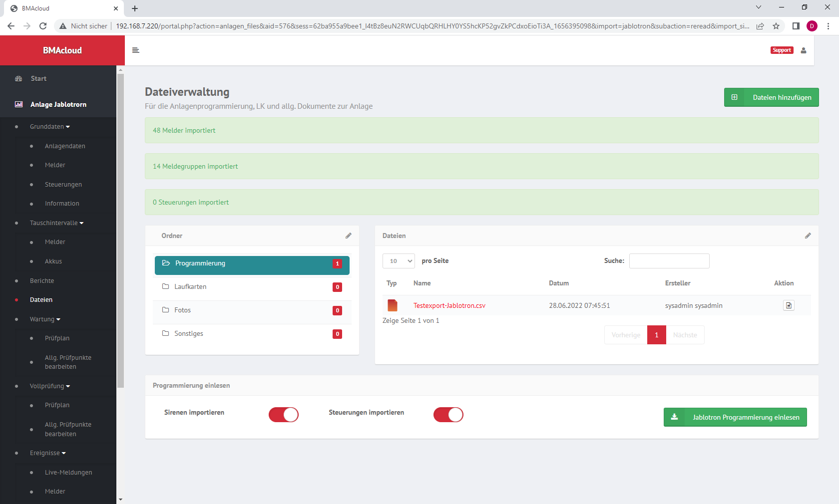Open a new browser tab
Image resolution: width=839 pixels, height=504 pixels.
tap(135, 8)
